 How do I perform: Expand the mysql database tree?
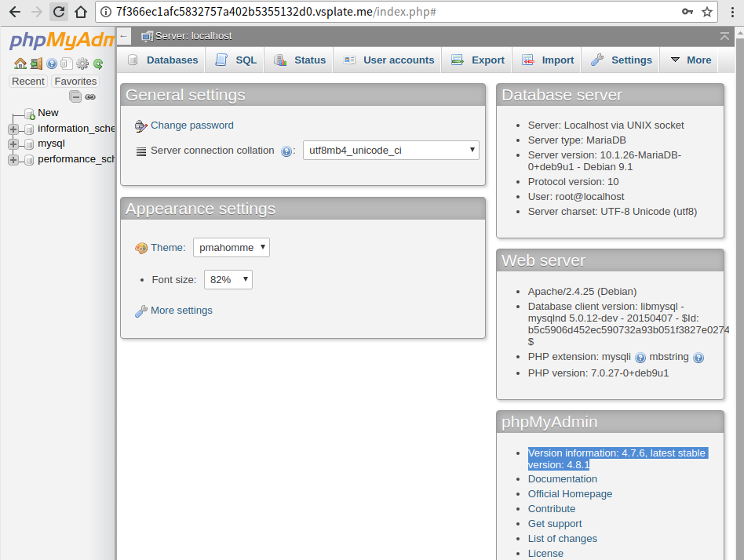click(x=13, y=144)
